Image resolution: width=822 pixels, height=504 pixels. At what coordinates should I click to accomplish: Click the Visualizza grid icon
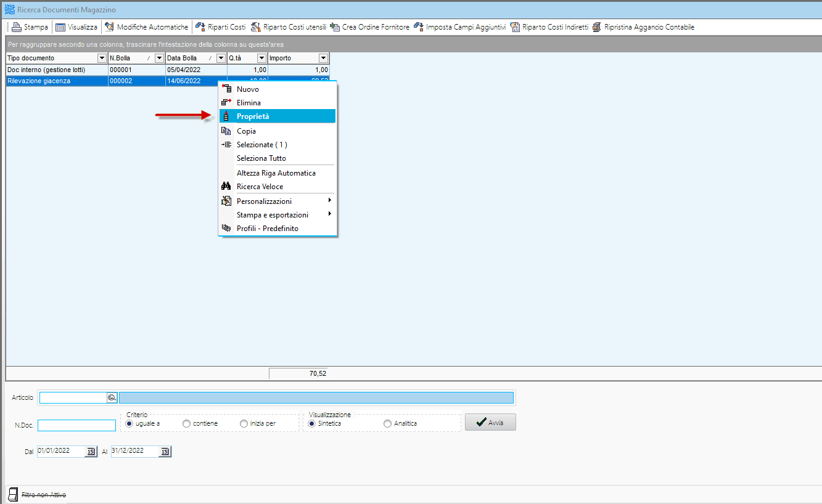(x=60, y=27)
